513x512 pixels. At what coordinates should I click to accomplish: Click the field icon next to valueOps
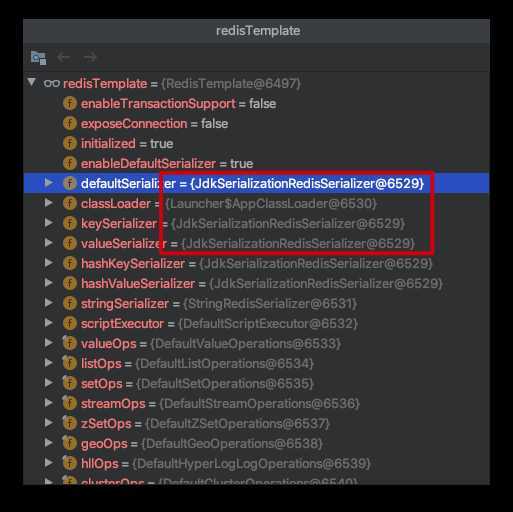pos(70,343)
